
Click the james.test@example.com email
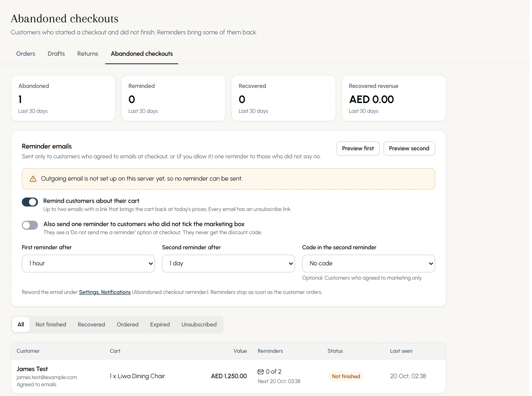click(47, 377)
